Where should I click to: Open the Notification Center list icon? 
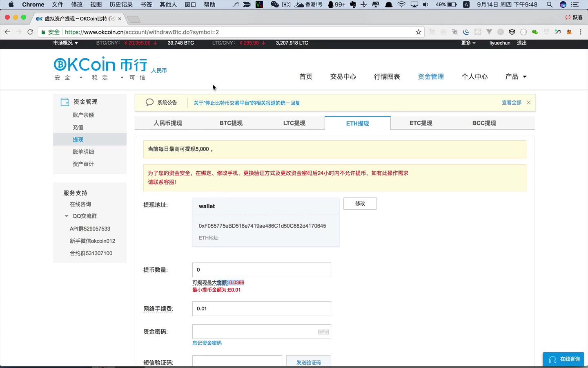[575, 4]
